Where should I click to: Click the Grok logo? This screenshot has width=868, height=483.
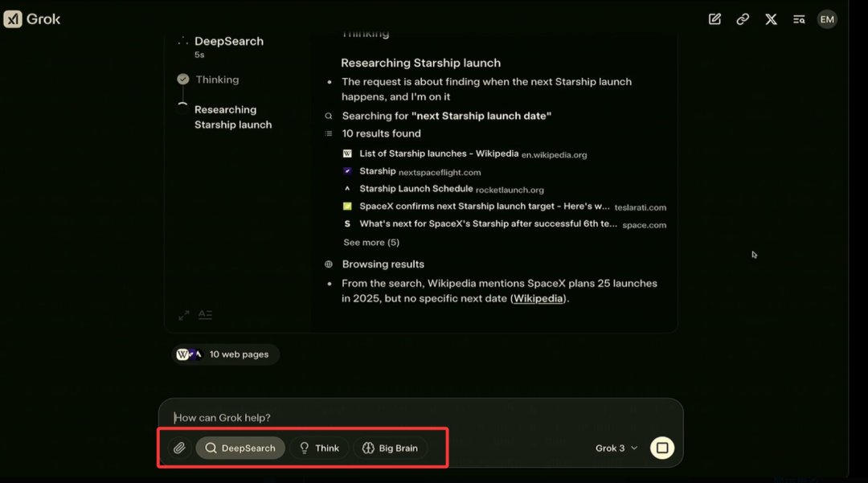[x=31, y=18]
